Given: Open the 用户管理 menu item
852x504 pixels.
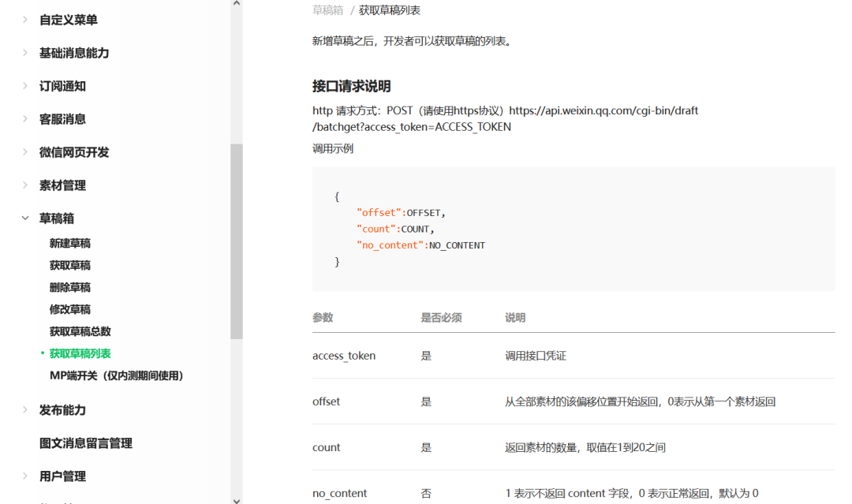Looking at the screenshot, I should point(62,477).
